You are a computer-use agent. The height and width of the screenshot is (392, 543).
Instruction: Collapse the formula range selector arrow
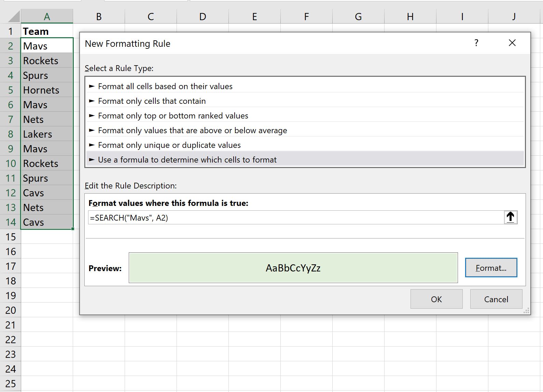[511, 217]
